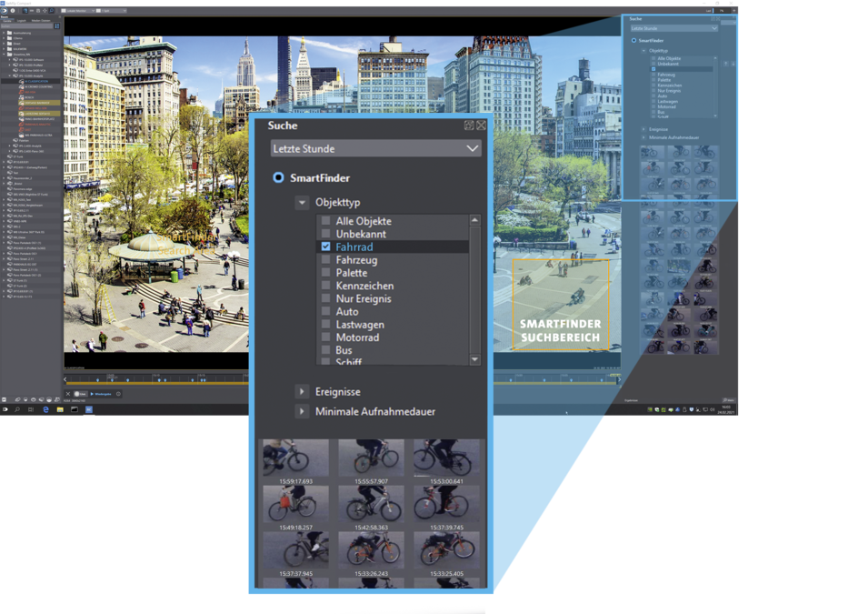Select the SmartFinder radio button in enlarged panel
The image size is (868, 614).
coord(278,177)
